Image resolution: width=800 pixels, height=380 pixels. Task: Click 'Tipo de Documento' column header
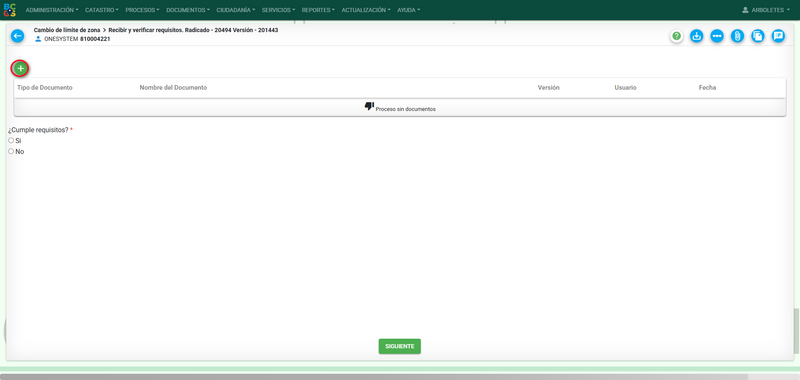point(45,88)
